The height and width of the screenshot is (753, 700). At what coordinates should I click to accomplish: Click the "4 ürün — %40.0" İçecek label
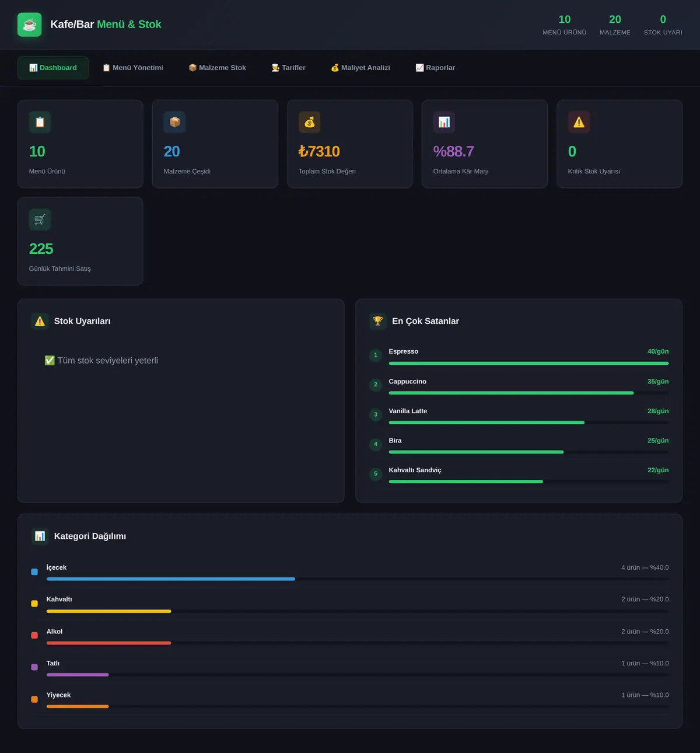click(645, 567)
